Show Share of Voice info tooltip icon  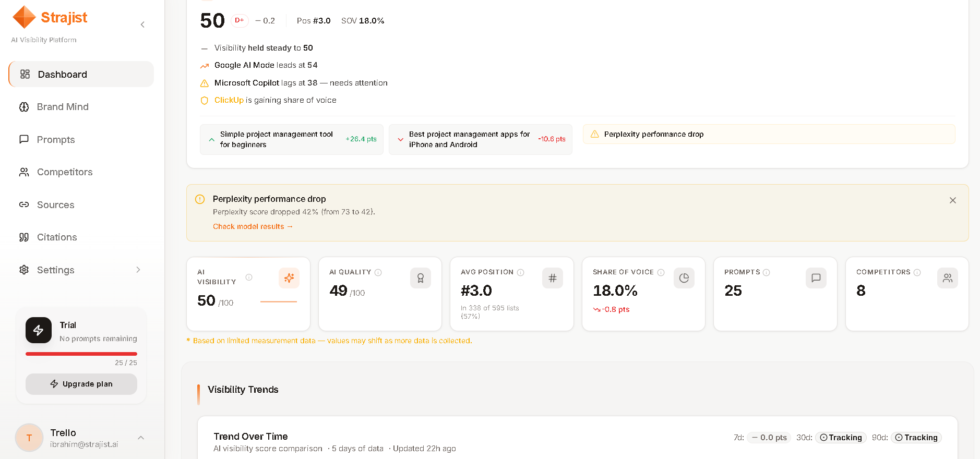[661, 272]
